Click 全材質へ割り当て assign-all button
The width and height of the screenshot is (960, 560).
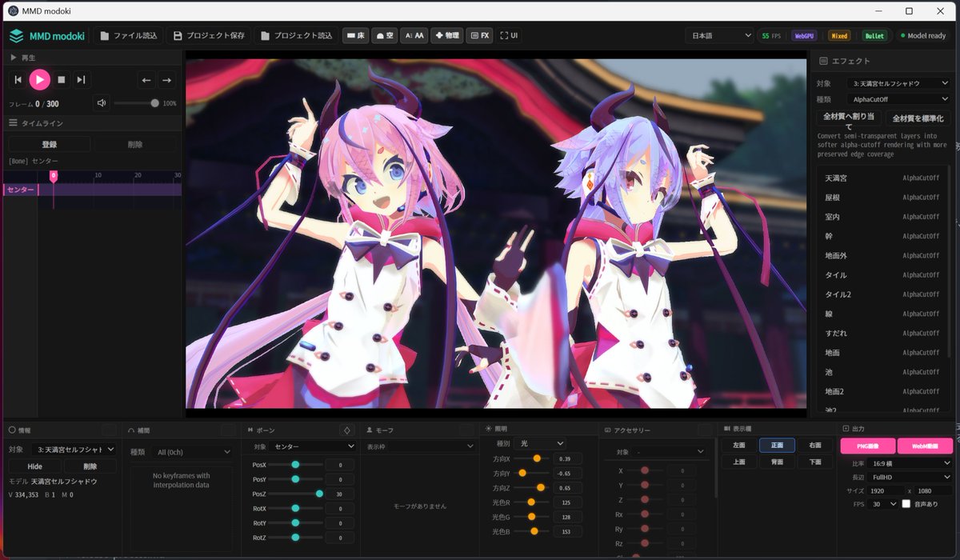click(849, 118)
